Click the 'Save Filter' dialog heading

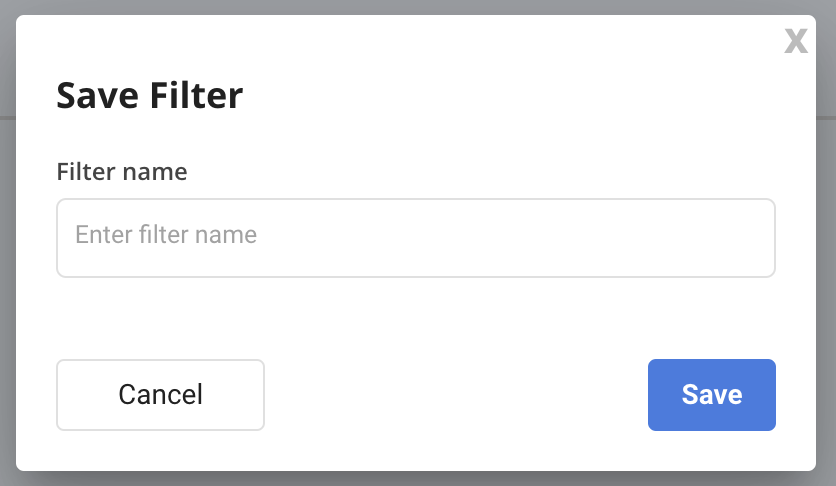click(150, 95)
